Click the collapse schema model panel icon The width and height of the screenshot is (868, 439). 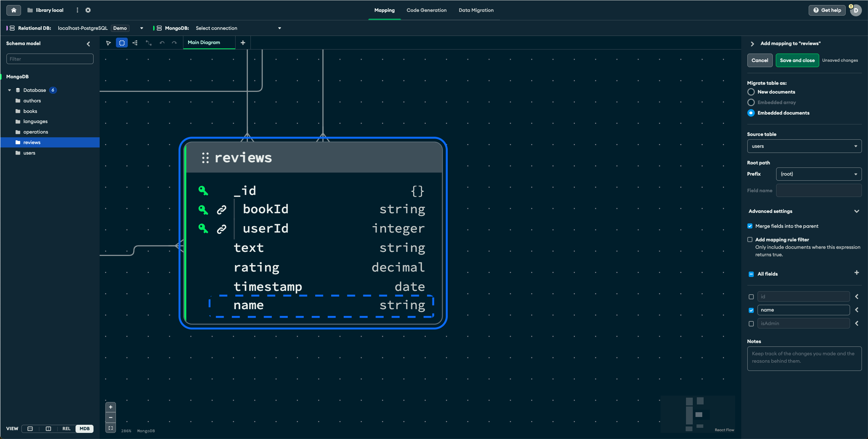point(88,43)
